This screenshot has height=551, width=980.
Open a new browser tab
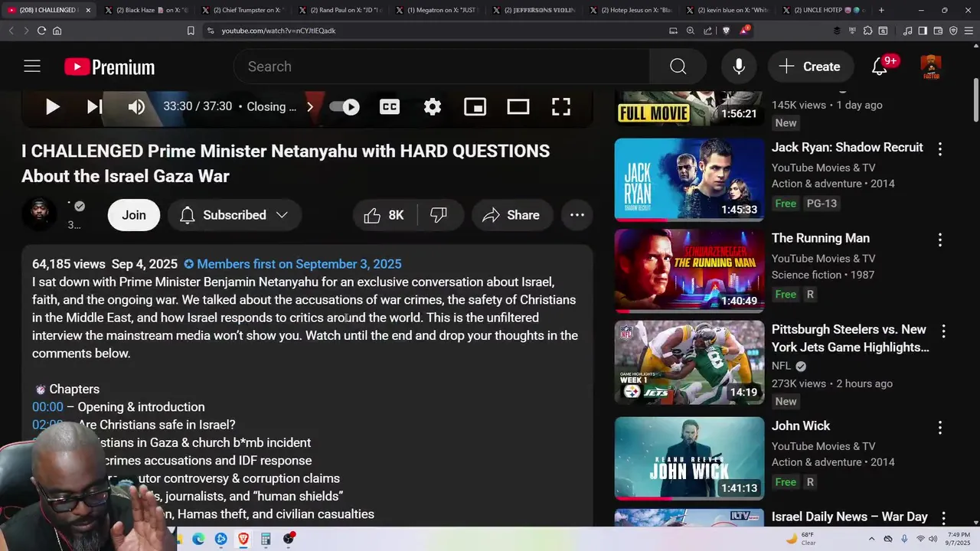pos(881,10)
